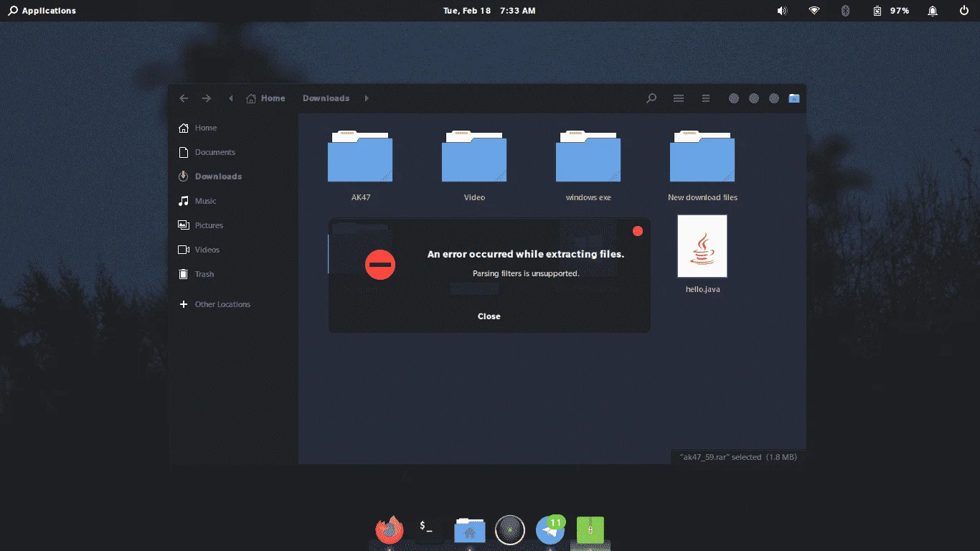
Task: Open the Files hamburger menu beside the view toggle
Action: pos(706,98)
